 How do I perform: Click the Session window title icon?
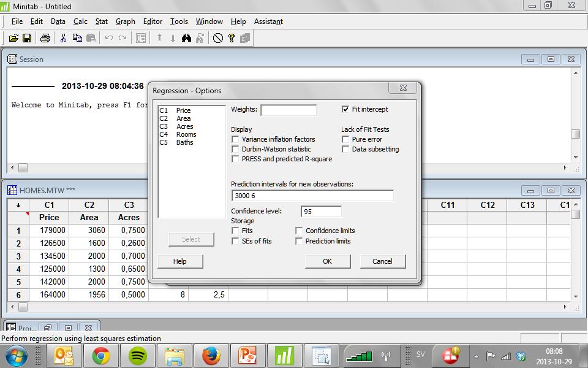(x=12, y=59)
